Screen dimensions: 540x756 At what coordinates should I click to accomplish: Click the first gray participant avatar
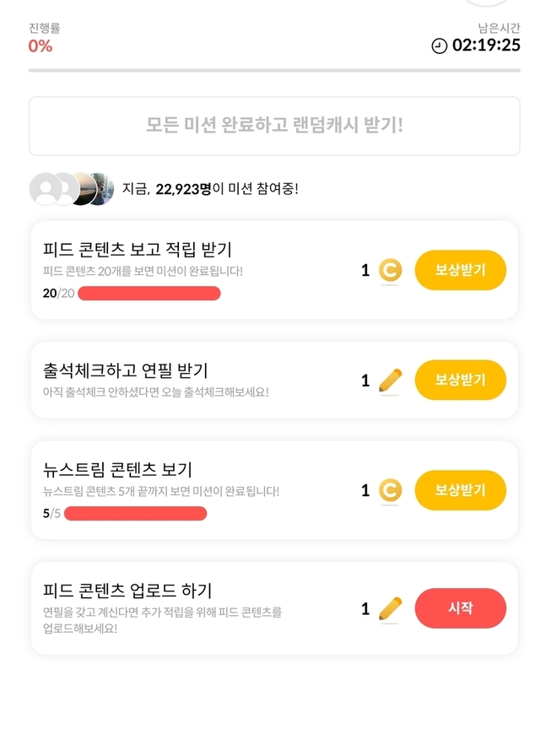pyautogui.click(x=44, y=189)
